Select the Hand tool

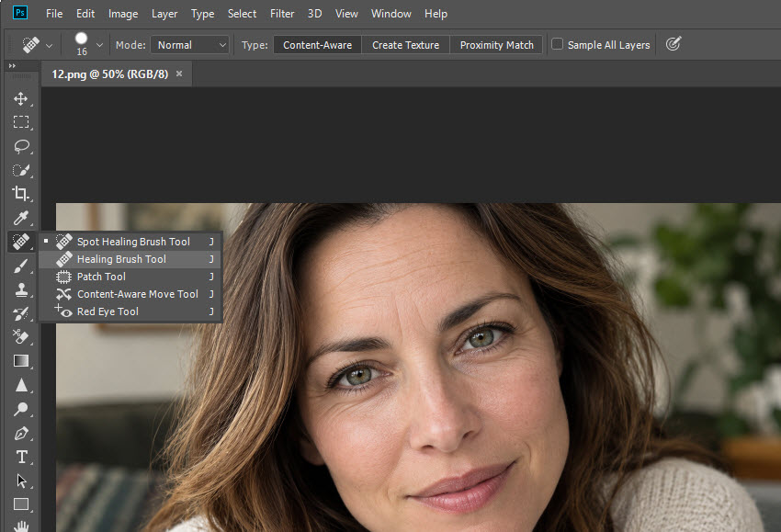[21, 526]
